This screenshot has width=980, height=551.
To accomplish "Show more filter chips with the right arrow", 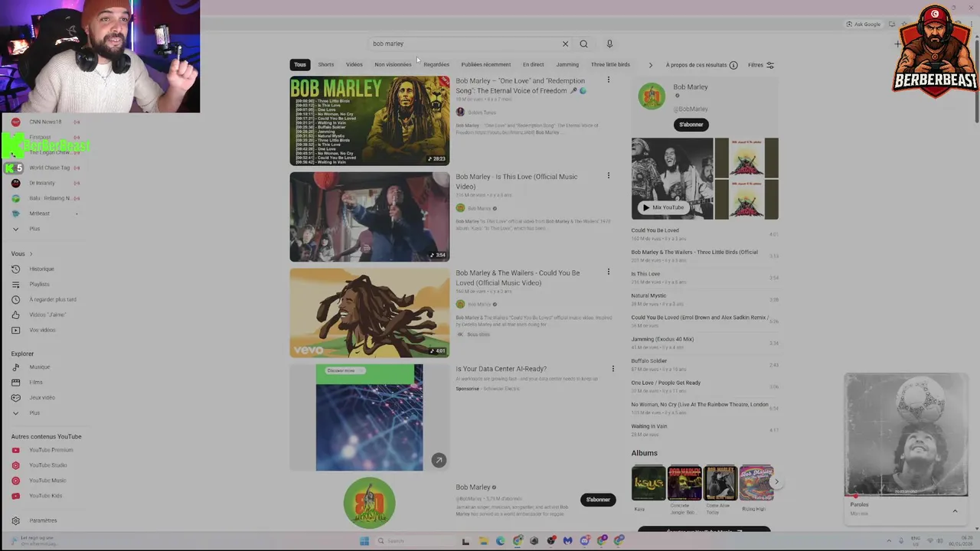I will [650, 65].
